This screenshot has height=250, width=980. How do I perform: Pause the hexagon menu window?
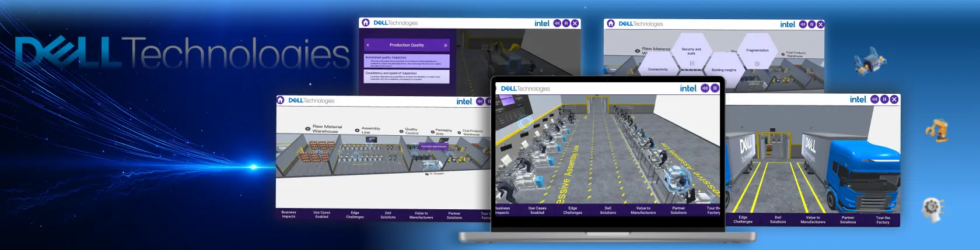click(x=811, y=24)
